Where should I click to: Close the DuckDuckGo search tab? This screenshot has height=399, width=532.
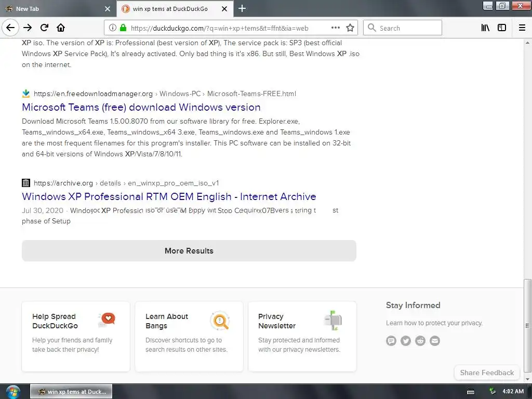click(224, 9)
